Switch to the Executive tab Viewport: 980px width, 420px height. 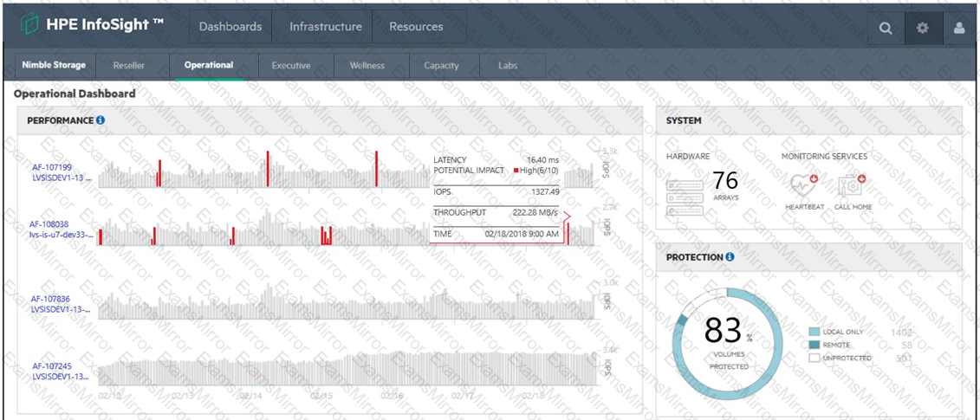point(291,65)
